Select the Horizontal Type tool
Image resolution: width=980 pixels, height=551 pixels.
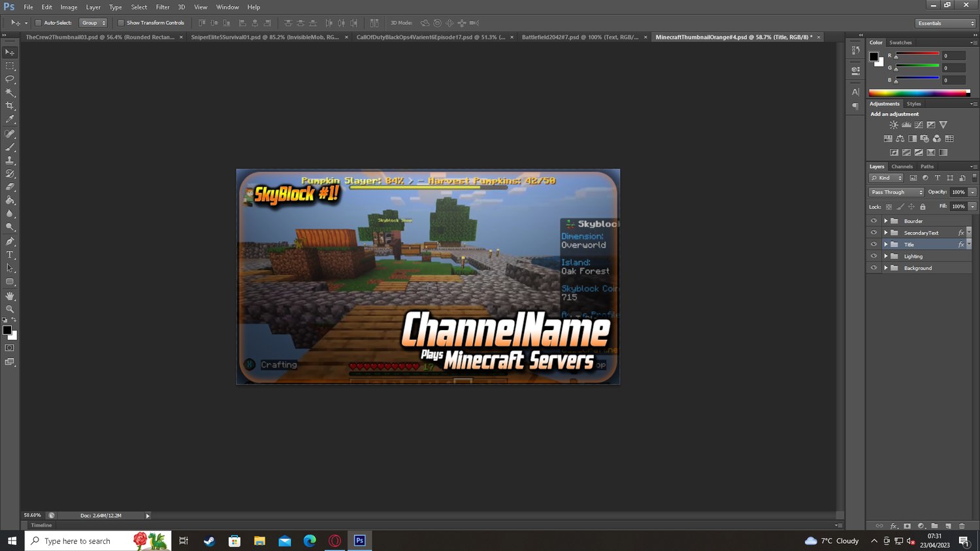tap(10, 255)
